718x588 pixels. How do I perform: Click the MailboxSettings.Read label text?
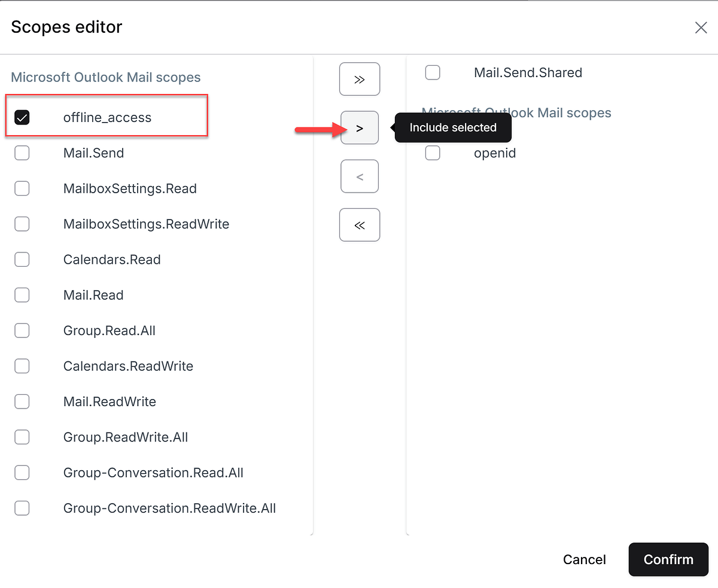click(130, 188)
